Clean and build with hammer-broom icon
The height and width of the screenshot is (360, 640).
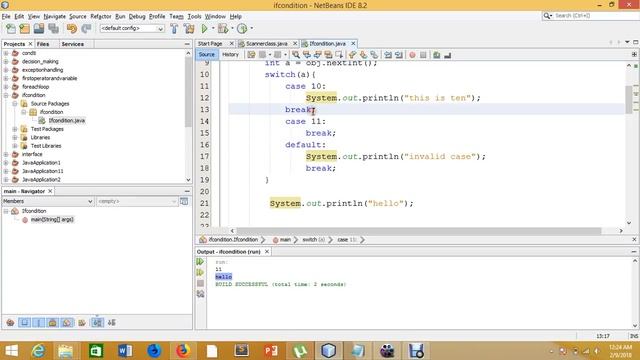click(x=189, y=29)
